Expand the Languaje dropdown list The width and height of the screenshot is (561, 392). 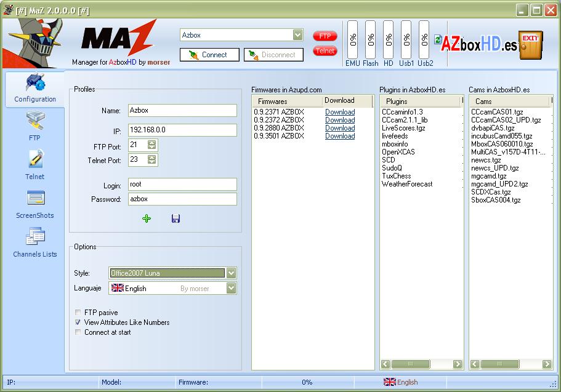click(231, 288)
